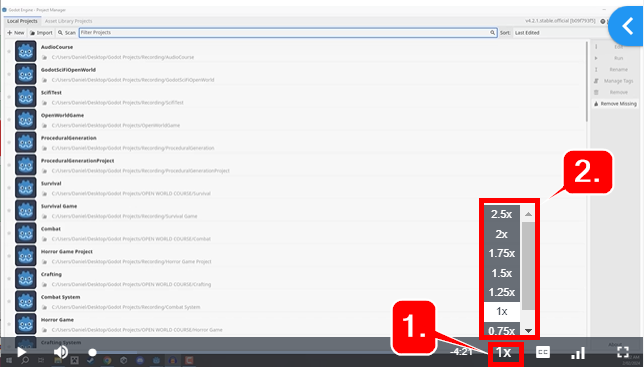Toggle favorite for Horror Game Project
644x367 pixels.
coord(9,256)
